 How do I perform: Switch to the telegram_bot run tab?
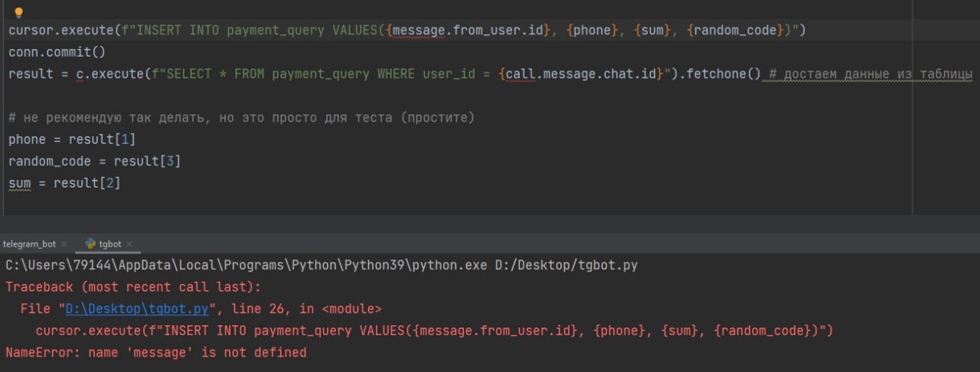[29, 244]
